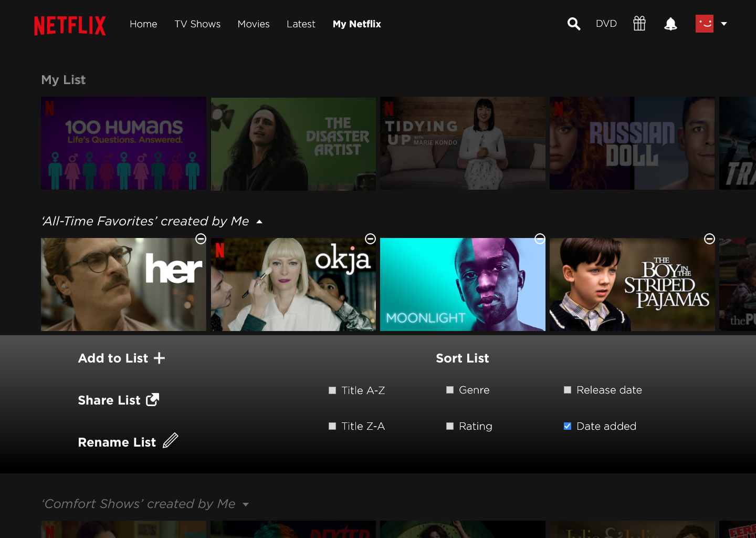
Task: Click the Date added label
Action: 606,426
